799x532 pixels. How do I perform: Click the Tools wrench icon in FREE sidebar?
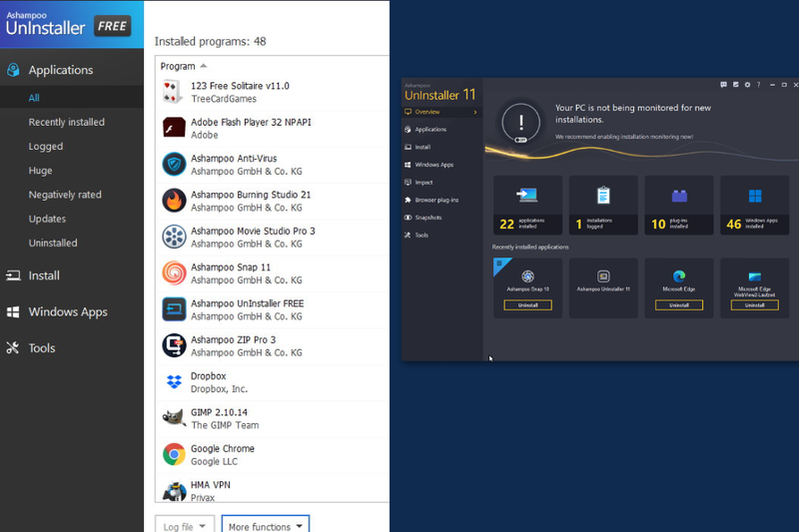coord(13,348)
